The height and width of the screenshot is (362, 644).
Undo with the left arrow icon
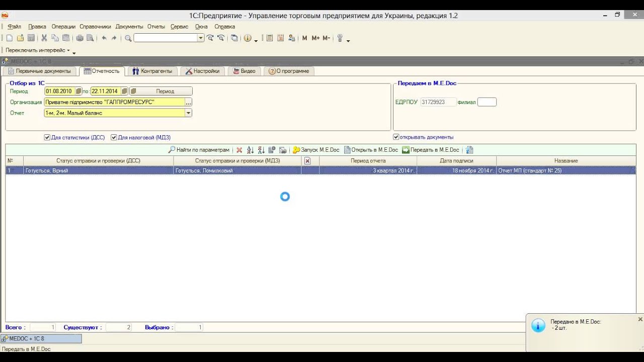104,38
